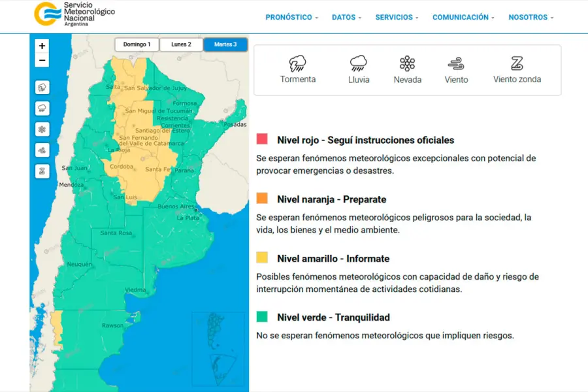Expand the SERVICIOS dropdown menu

point(397,18)
